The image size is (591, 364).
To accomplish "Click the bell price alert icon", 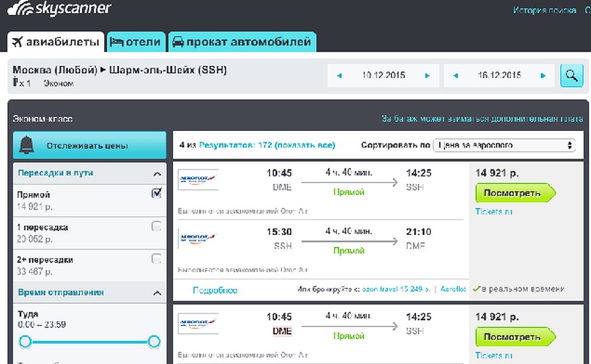I will 26,145.
